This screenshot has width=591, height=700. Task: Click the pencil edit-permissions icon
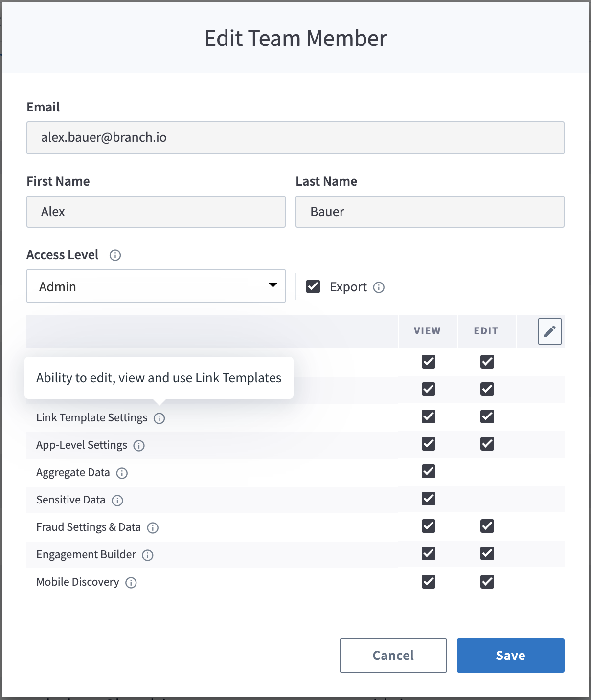coord(549,331)
